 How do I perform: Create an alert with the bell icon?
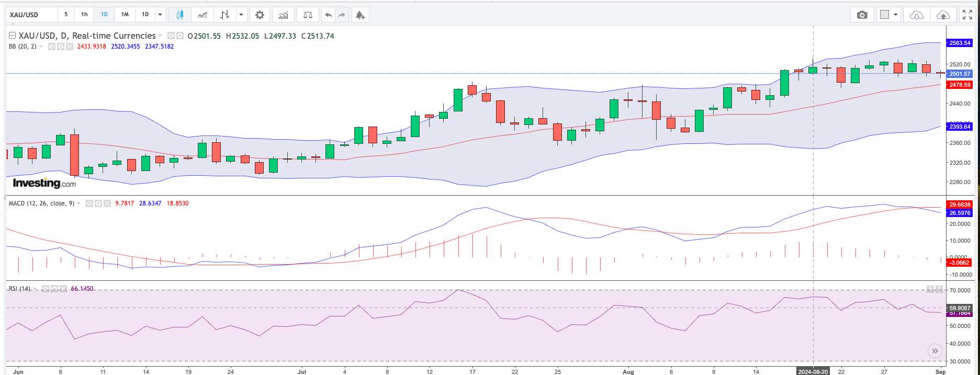click(x=360, y=15)
